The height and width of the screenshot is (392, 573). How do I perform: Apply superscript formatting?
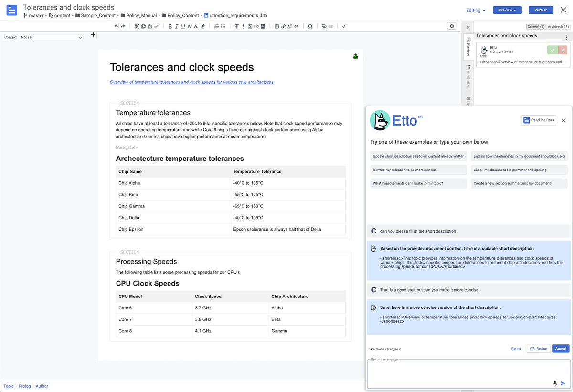point(190,26)
